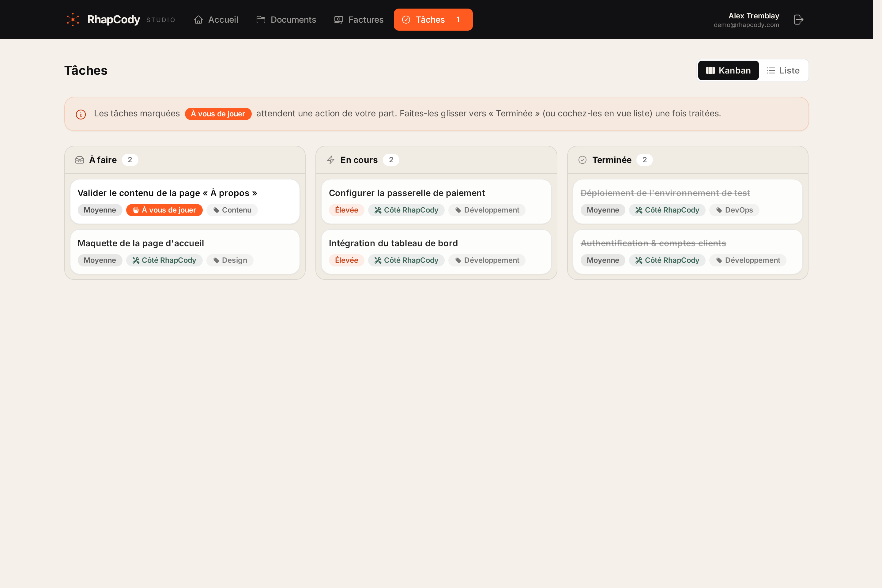Open card 'Maquette de la page d'accueil'
882x588 pixels.
click(x=185, y=252)
